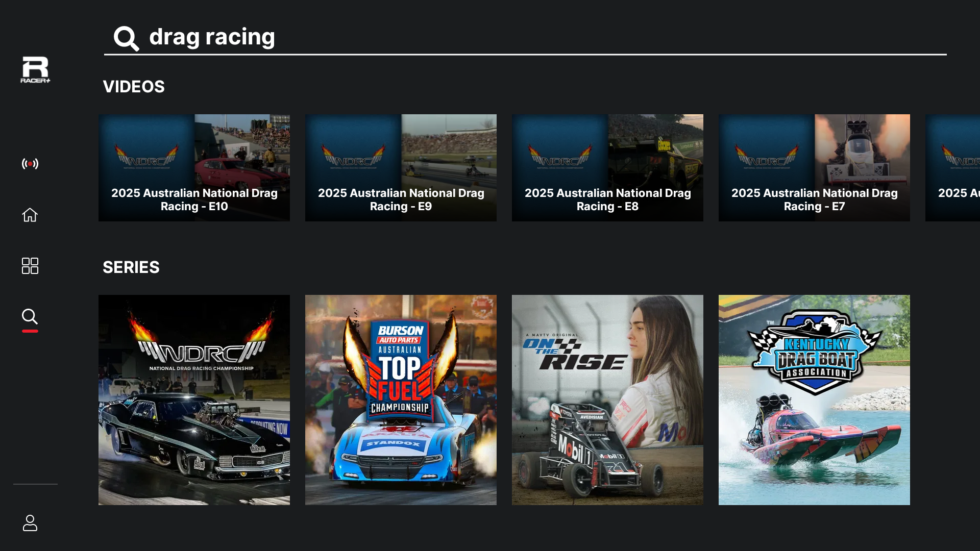This screenshot has height=551, width=980.
Task: Click the VIDEOS section heading
Action: pyautogui.click(x=134, y=87)
